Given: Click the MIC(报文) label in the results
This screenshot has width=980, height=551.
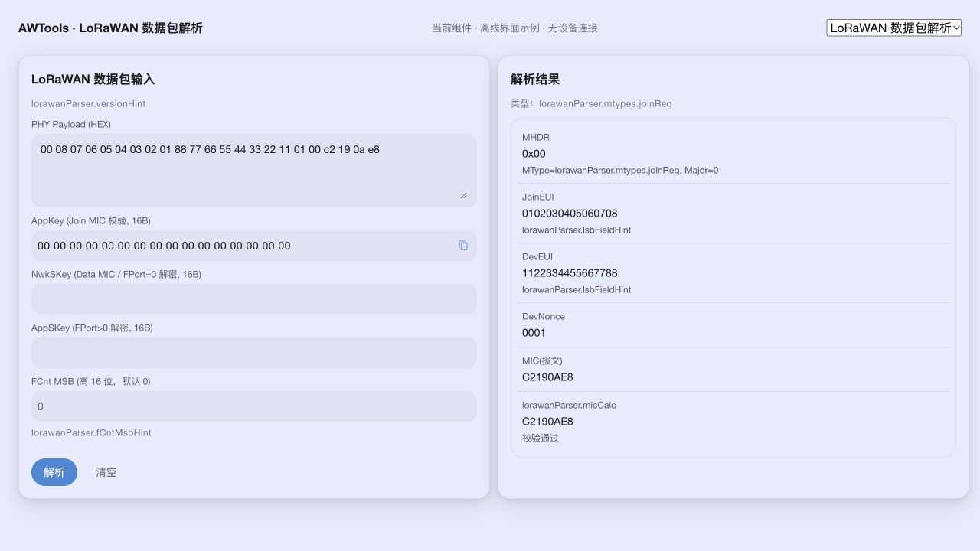Looking at the screenshot, I should (x=542, y=360).
